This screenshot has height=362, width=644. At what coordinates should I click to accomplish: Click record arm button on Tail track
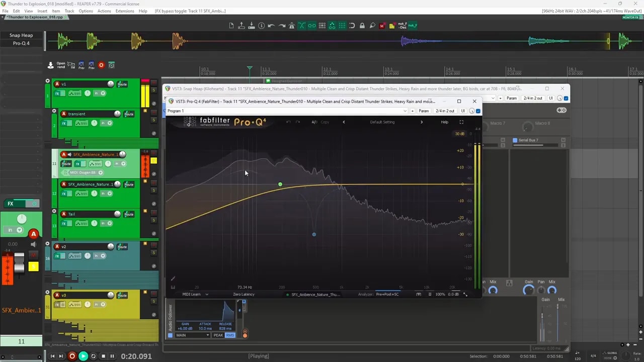point(63,214)
